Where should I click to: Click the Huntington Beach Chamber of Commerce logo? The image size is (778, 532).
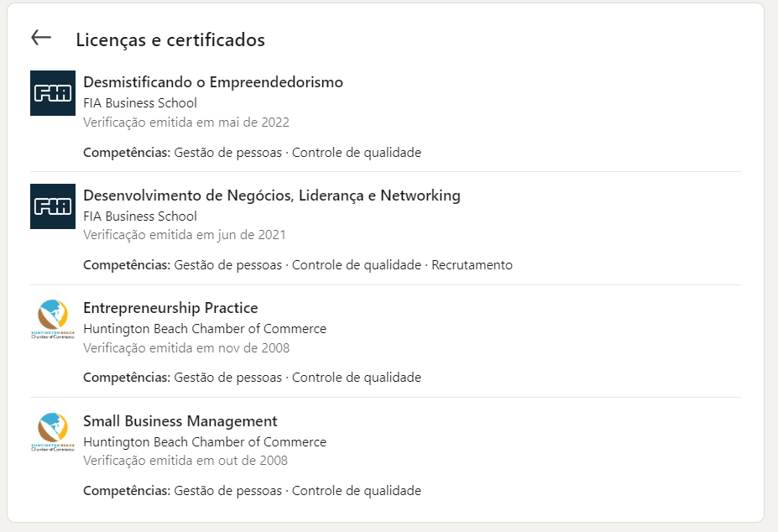pos(53,319)
